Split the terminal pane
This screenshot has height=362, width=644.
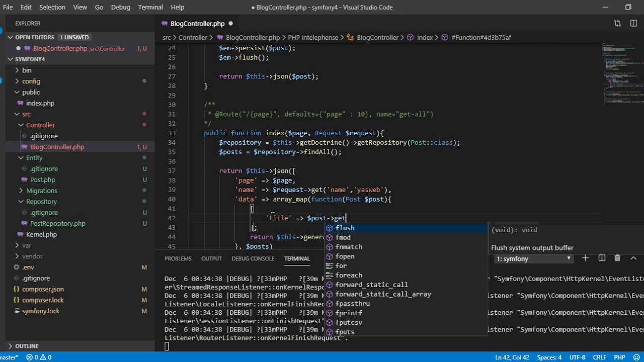click(602, 258)
